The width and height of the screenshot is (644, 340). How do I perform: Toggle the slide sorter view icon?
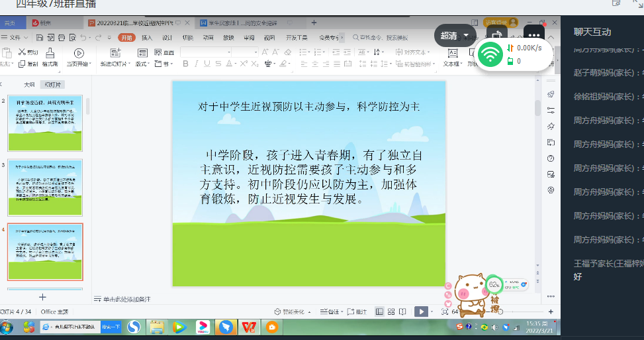(391, 312)
